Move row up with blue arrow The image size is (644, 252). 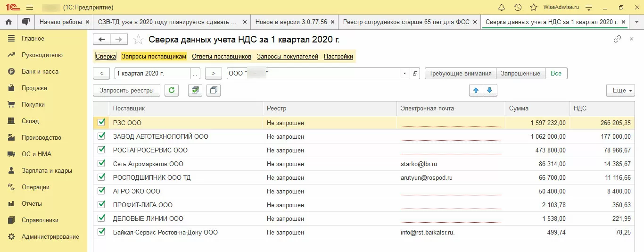point(476,90)
